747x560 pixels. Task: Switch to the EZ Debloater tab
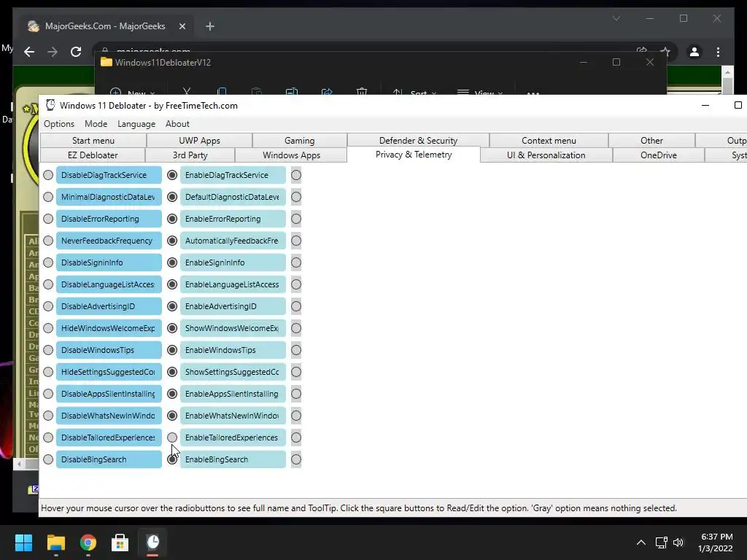93,155
